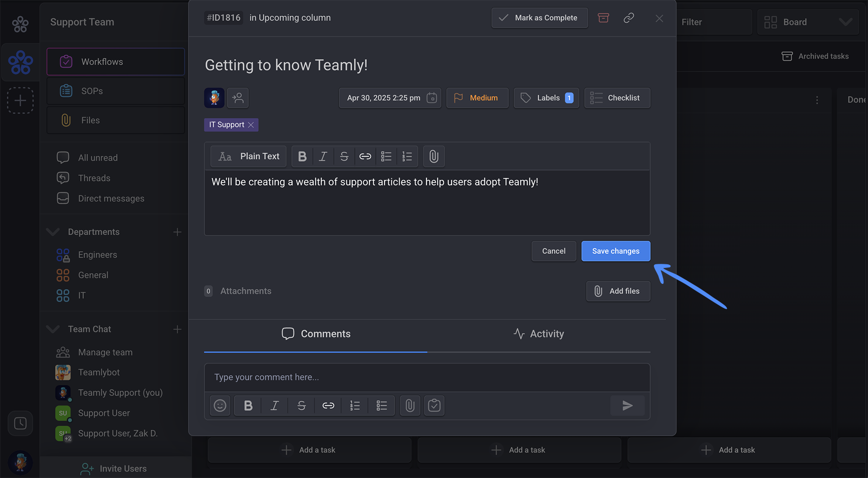Open the add assignee icon

(x=238, y=98)
